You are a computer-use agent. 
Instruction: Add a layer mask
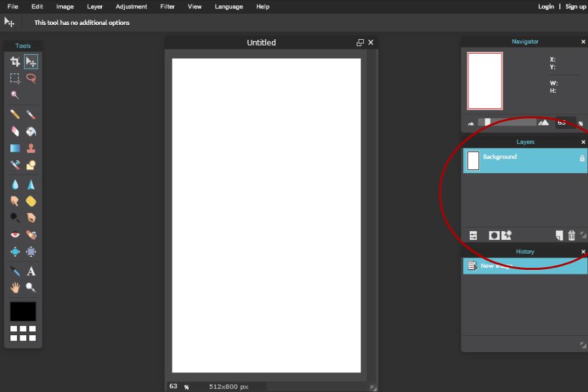click(494, 236)
